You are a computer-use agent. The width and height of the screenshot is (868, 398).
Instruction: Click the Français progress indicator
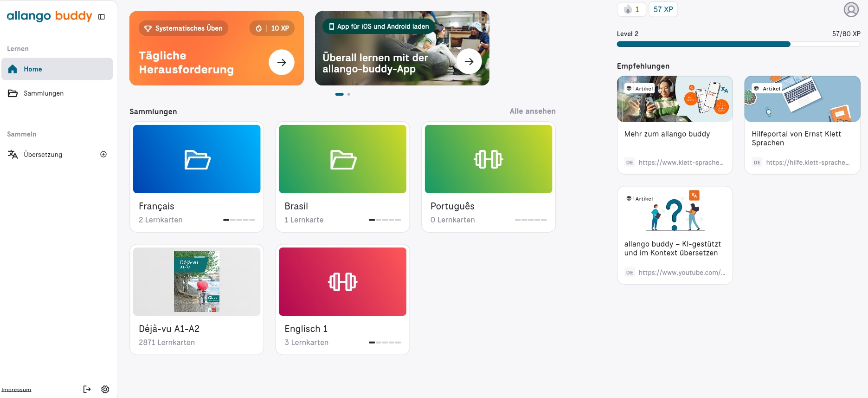pos(239,220)
